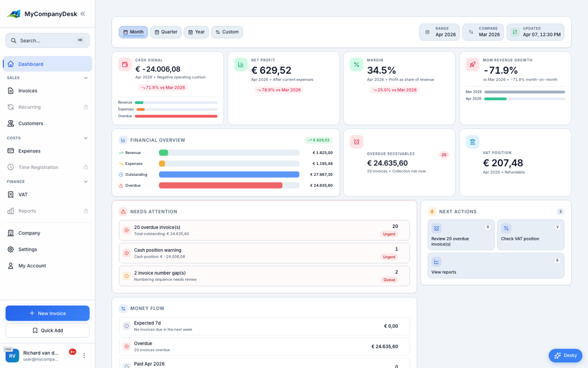The height and width of the screenshot is (368, 588).
Task: Open the Desky assistant at bottom right
Action: [565, 355]
